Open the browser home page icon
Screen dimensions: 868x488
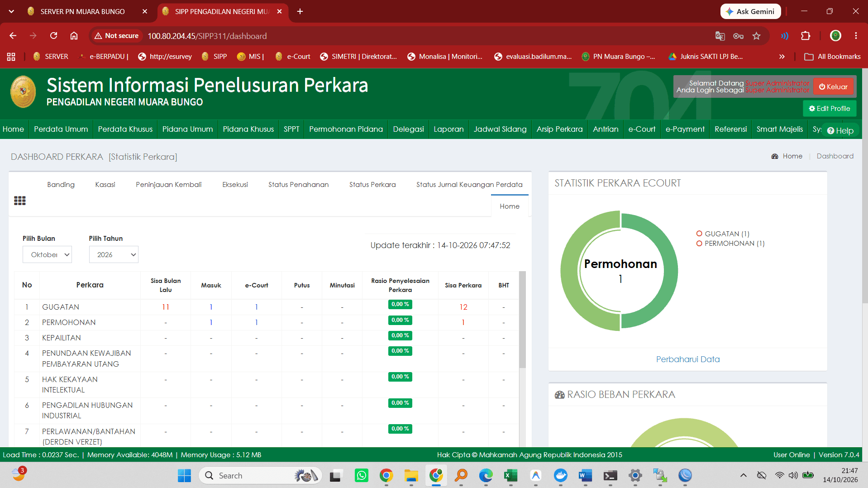[x=74, y=36]
